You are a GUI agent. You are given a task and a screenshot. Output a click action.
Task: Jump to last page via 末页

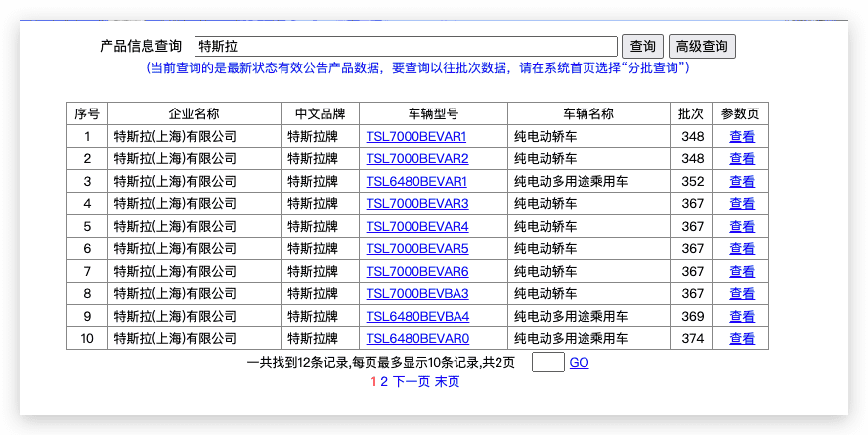(447, 382)
